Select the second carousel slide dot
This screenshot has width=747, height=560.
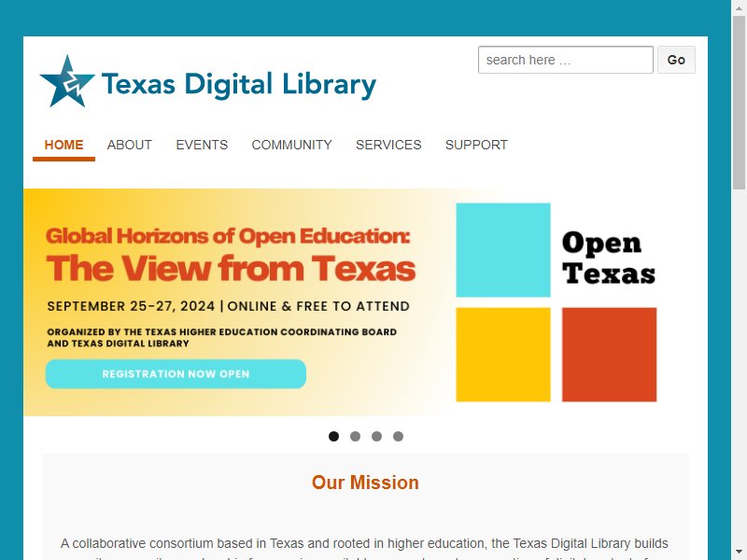356,436
